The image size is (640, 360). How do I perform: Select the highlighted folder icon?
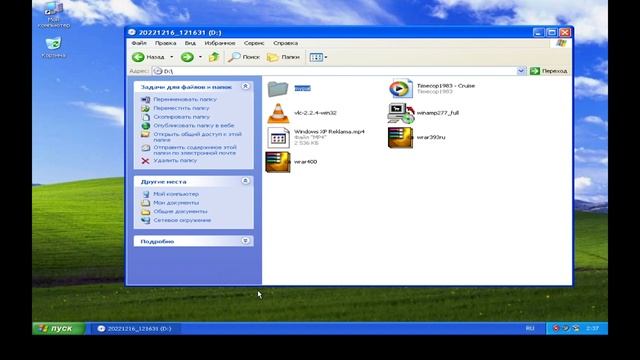(278, 89)
